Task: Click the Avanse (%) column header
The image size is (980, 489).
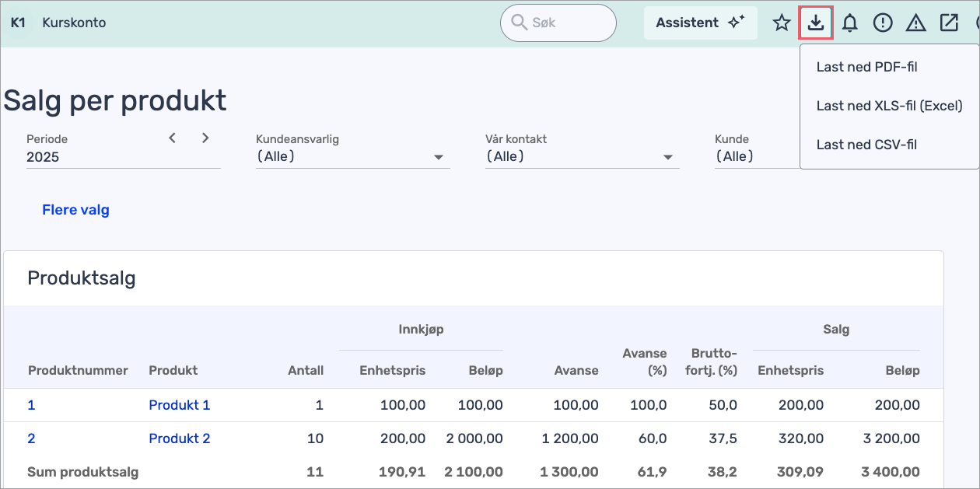Action: click(645, 362)
